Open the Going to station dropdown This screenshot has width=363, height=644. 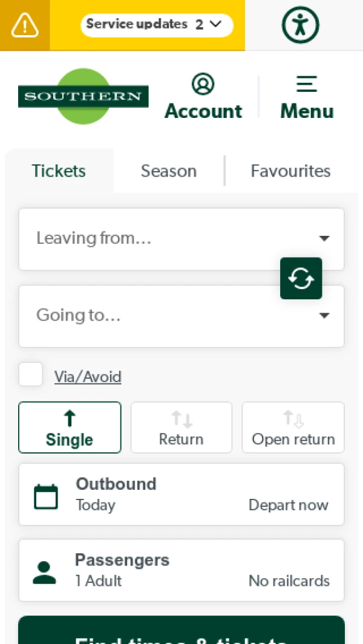[x=181, y=316]
